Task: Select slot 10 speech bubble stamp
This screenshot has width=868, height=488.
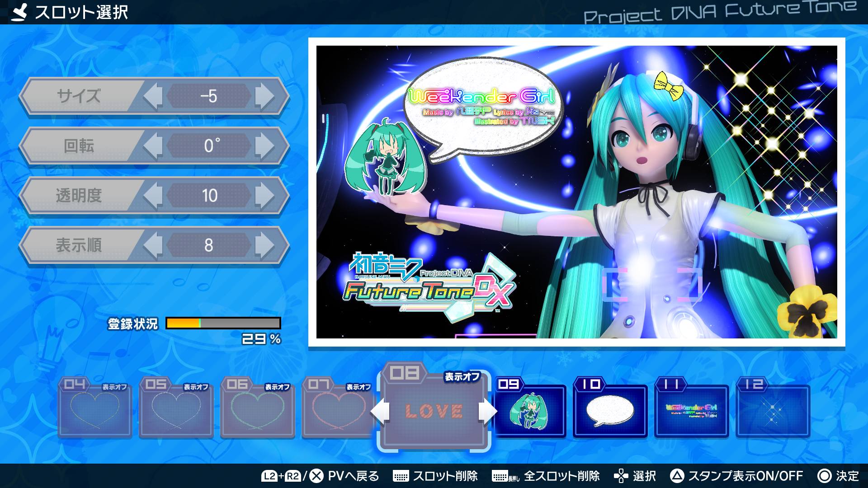Action: pos(610,410)
